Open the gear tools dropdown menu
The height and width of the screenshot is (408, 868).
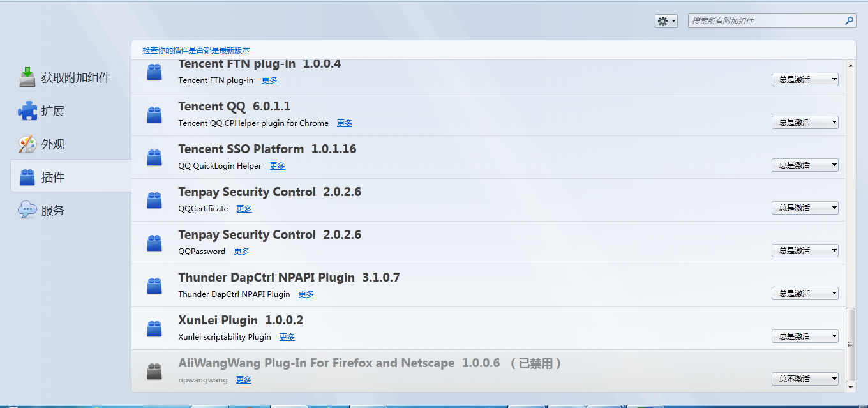tap(666, 21)
